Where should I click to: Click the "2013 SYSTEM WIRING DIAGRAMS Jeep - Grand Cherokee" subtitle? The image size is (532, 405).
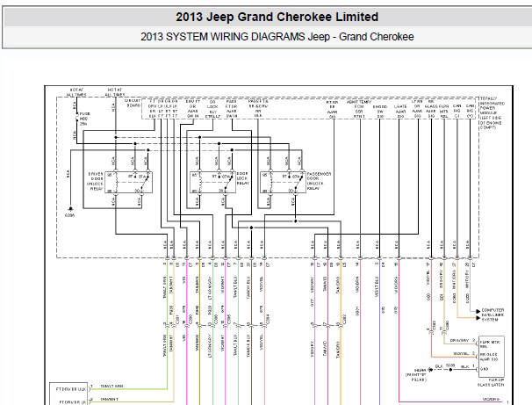pyautogui.click(x=277, y=37)
